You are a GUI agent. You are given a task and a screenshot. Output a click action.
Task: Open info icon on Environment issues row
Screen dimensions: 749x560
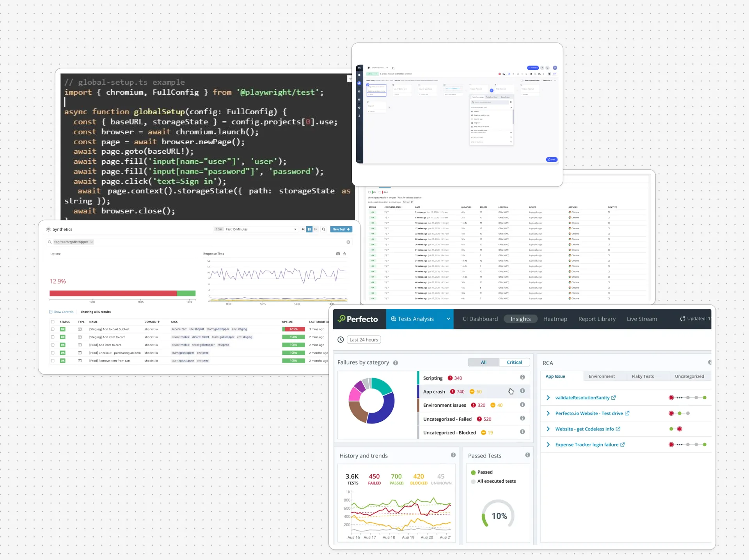tap(522, 404)
